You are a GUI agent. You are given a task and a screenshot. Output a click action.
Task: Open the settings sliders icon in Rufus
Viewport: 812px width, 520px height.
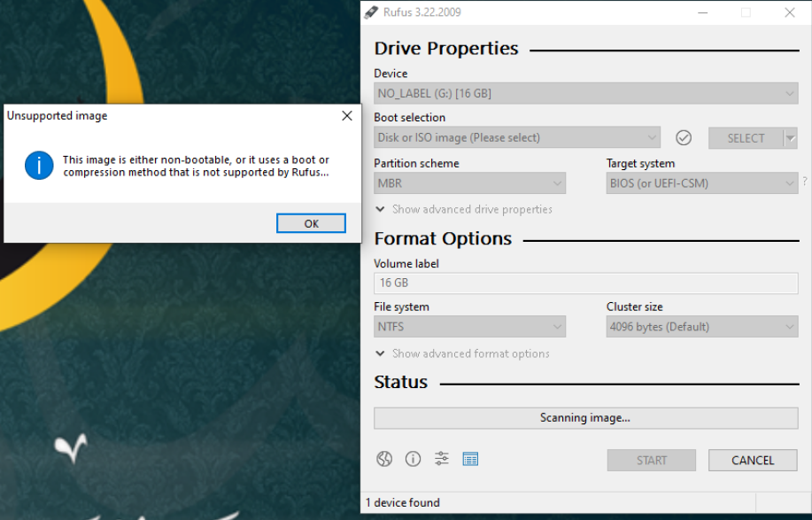click(442, 459)
